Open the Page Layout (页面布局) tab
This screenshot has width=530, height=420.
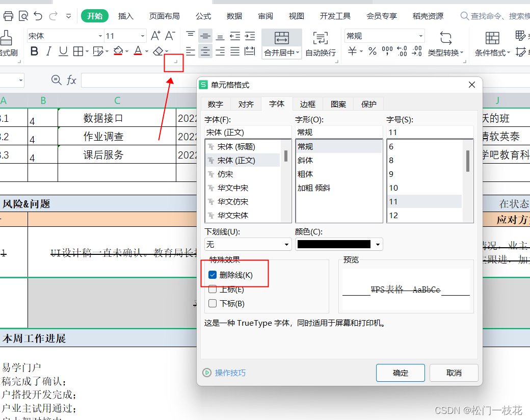(165, 16)
